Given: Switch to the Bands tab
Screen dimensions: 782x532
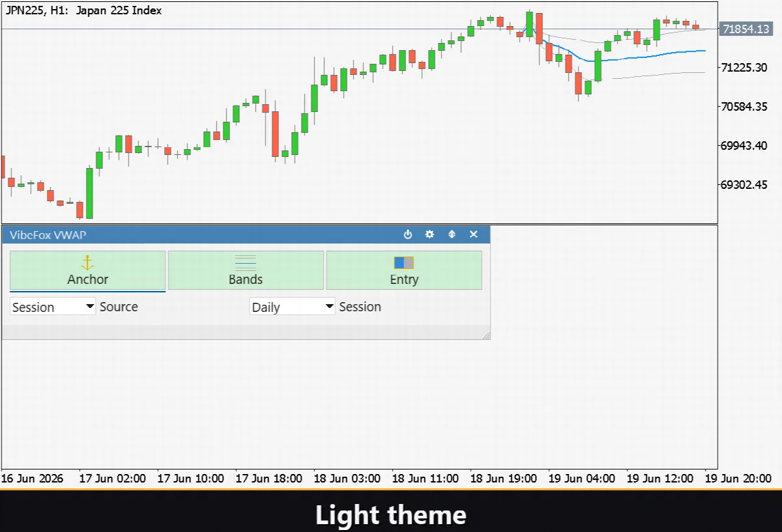Looking at the screenshot, I should (x=246, y=270).
